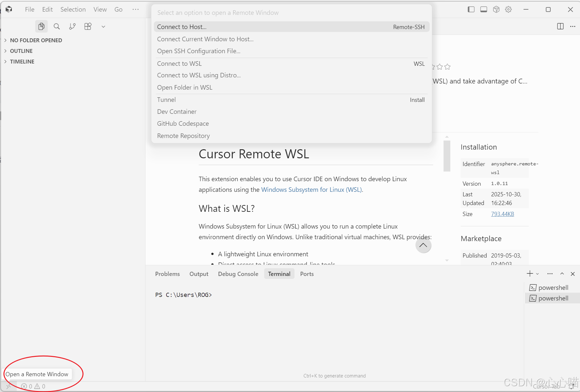Click the README vertical scrollbar thumb

(x=447, y=156)
